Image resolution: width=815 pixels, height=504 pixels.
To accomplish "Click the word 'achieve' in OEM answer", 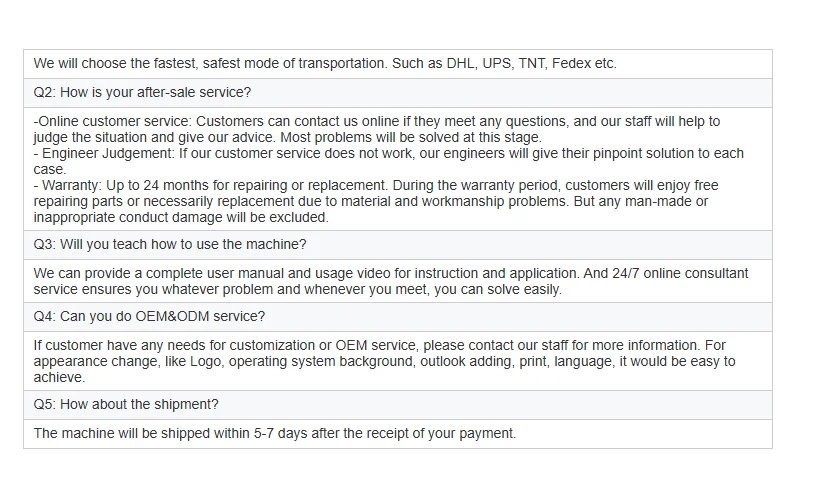I will [58, 377].
